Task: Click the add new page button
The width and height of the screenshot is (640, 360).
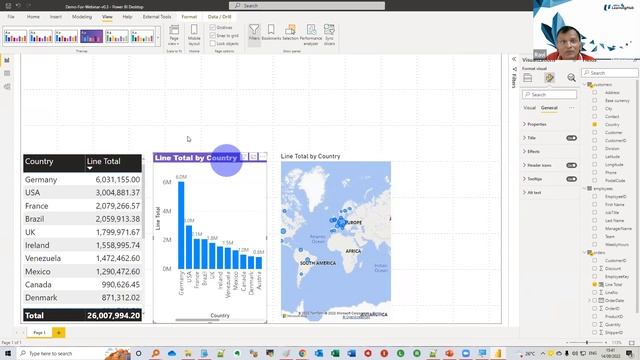Action: point(58,333)
